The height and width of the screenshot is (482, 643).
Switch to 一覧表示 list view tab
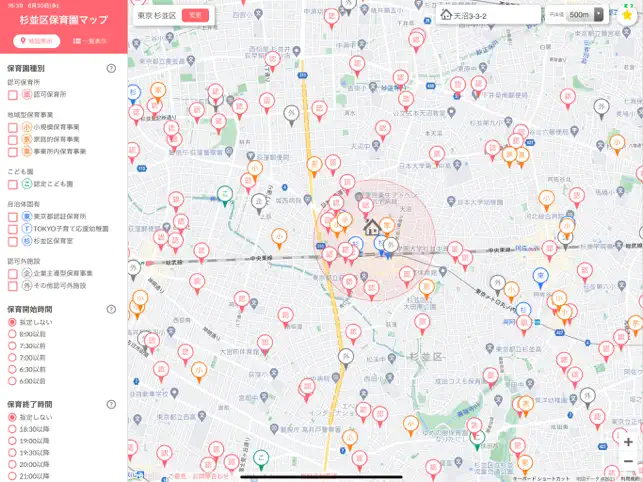[x=90, y=41]
